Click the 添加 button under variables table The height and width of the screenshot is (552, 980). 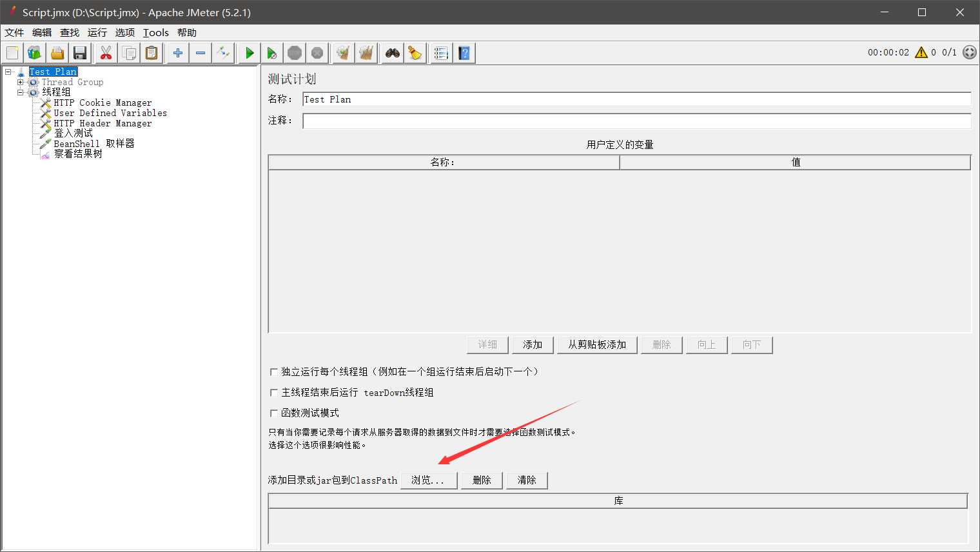click(x=533, y=345)
